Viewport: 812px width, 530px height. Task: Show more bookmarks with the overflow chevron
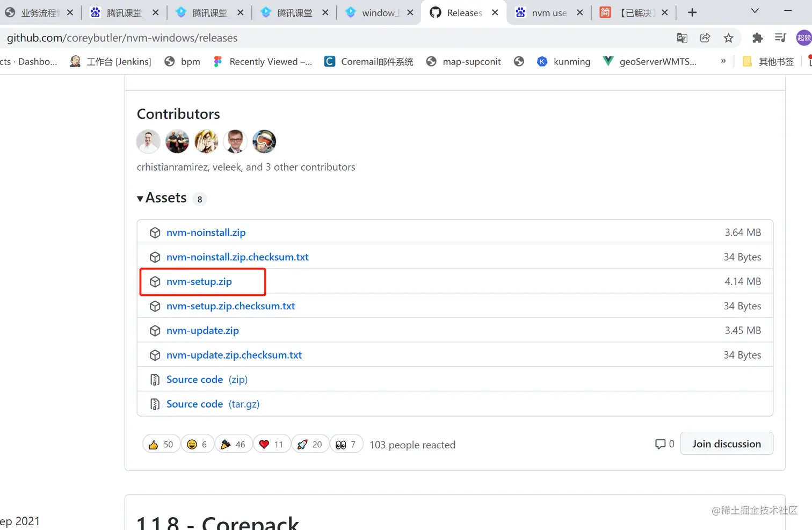click(723, 61)
